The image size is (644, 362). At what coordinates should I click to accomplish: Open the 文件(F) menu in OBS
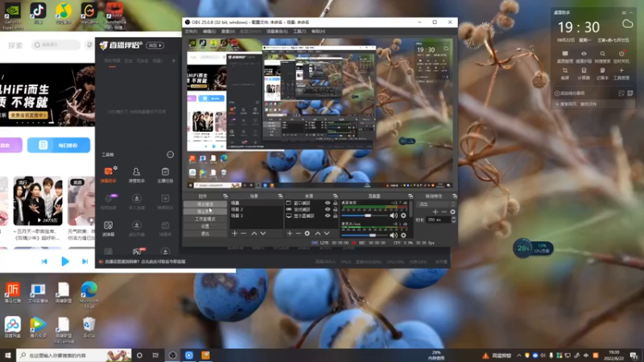click(x=191, y=31)
